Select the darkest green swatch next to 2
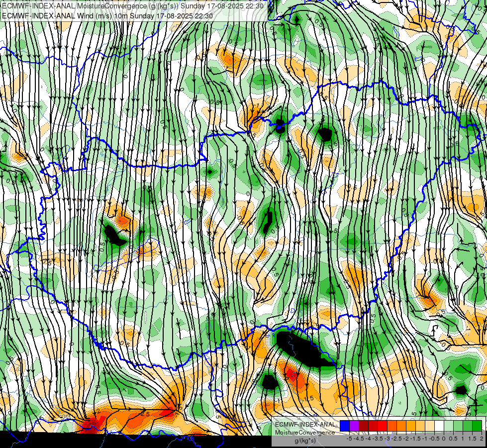The width and height of the screenshot is (487, 448). [x=477, y=426]
